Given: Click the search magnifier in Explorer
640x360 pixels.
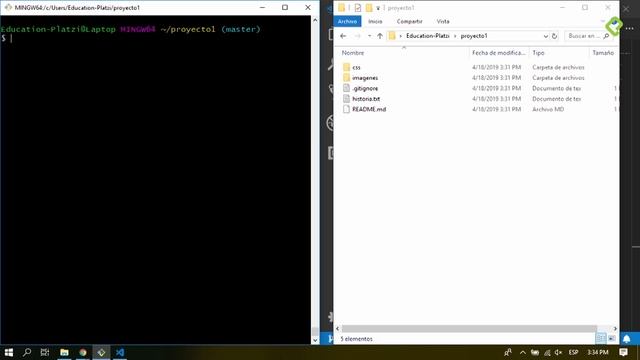Looking at the screenshot, I should [607, 36].
